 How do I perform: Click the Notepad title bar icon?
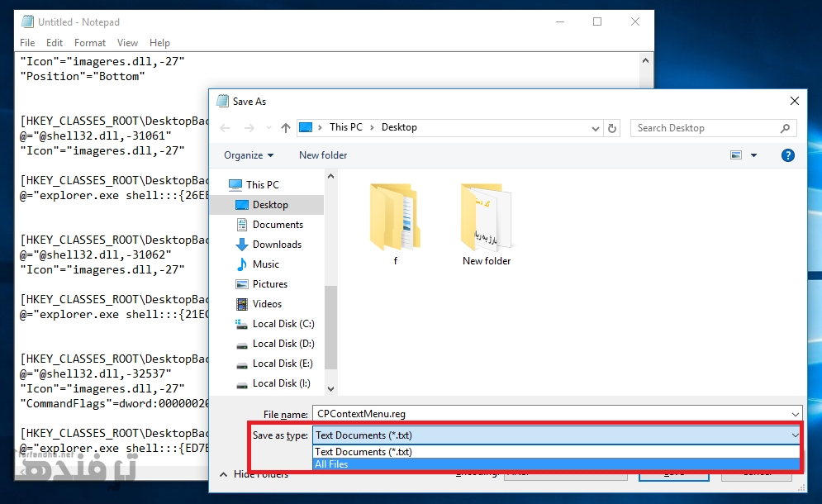[27, 22]
